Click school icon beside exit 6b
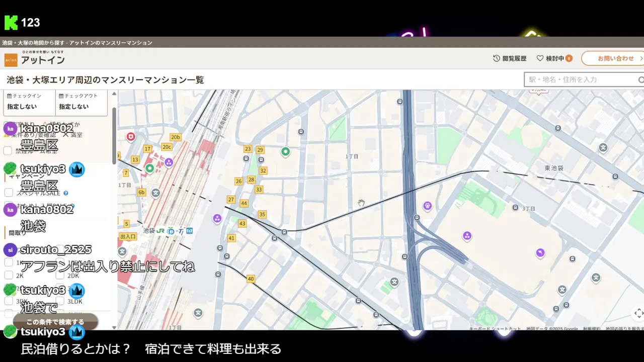Viewport: 644px width, 362px height. [156, 193]
